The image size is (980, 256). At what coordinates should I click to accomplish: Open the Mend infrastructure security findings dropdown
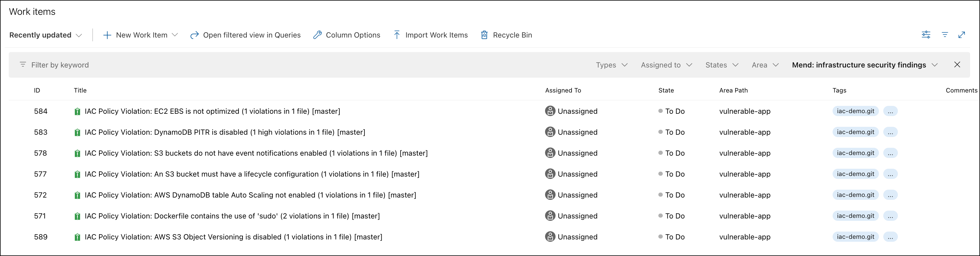click(x=865, y=65)
